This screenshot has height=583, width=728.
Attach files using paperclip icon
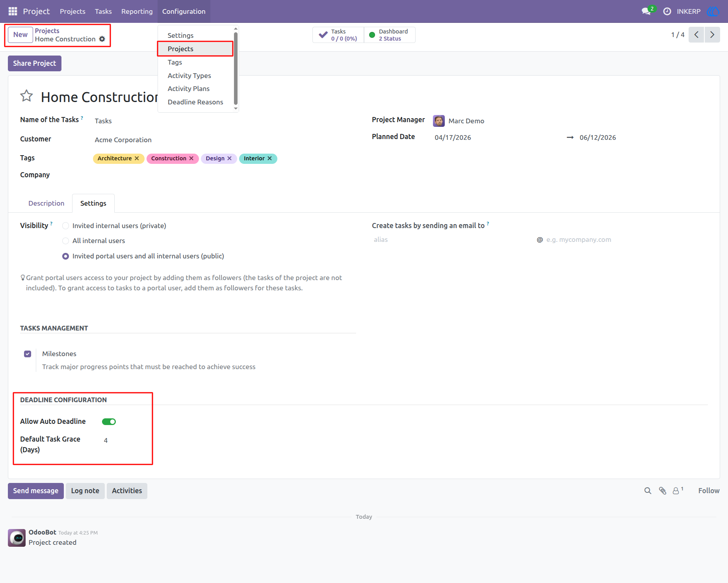(663, 491)
